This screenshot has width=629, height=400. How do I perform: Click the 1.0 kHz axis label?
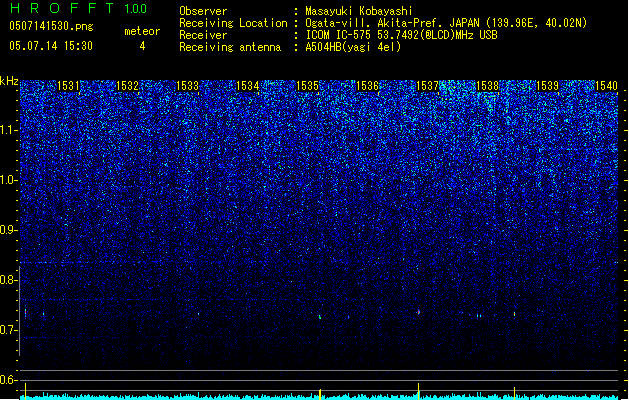coord(9,180)
